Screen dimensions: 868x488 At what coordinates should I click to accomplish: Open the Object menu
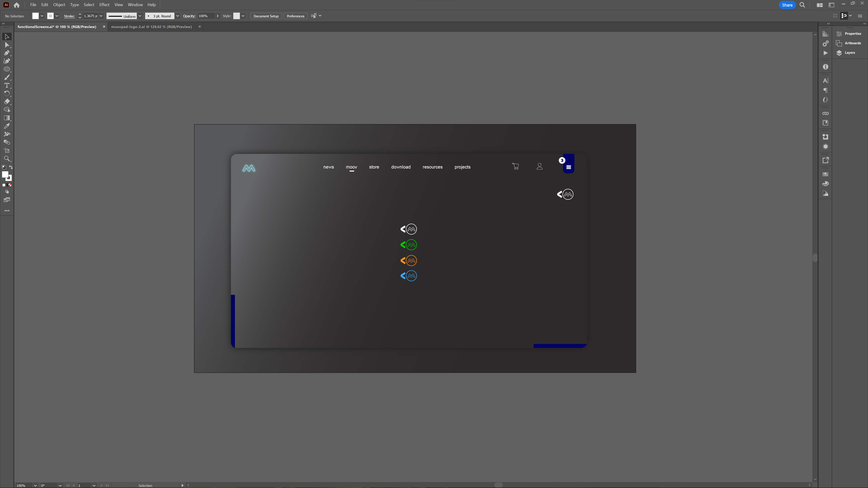click(x=59, y=5)
